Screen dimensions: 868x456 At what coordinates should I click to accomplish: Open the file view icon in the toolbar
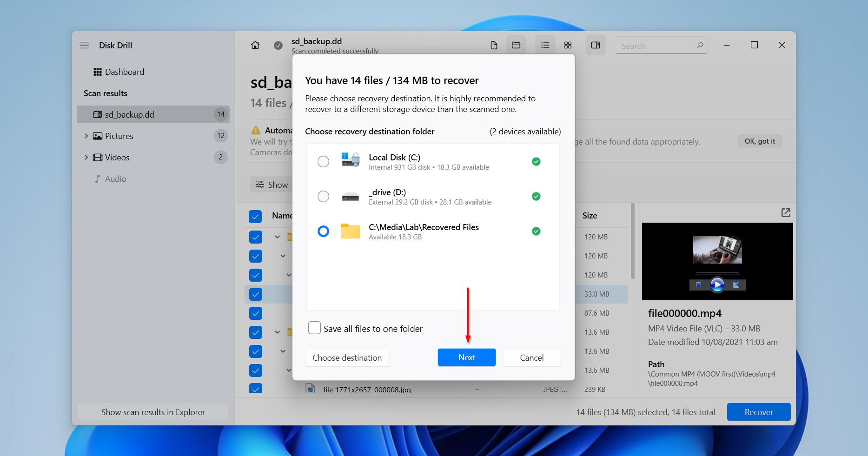coord(493,45)
